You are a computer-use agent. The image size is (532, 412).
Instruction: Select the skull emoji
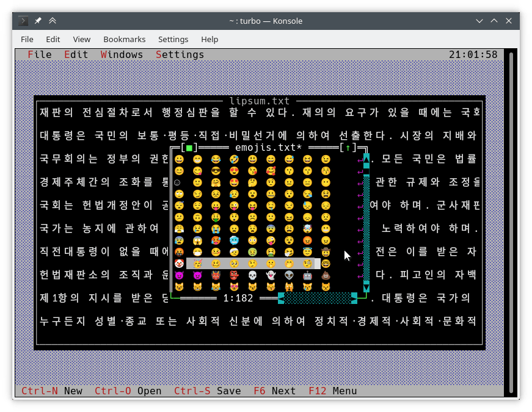pyautogui.click(x=252, y=275)
